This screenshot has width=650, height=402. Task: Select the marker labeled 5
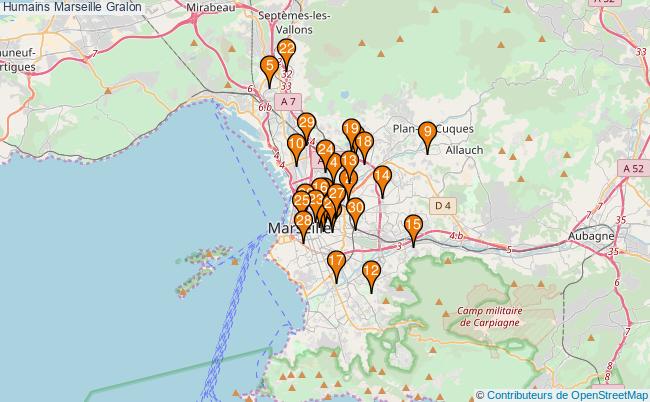(x=269, y=69)
